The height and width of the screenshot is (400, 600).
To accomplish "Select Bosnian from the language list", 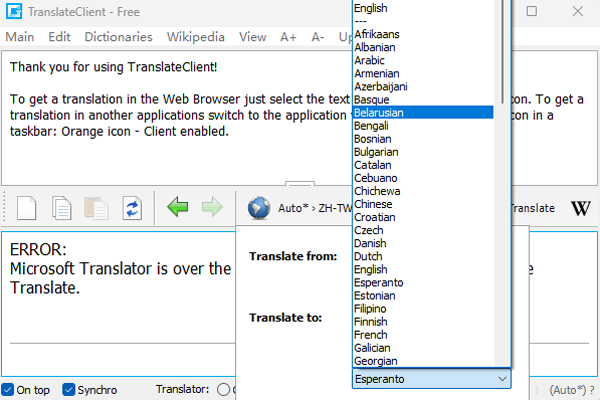I will coord(423,139).
